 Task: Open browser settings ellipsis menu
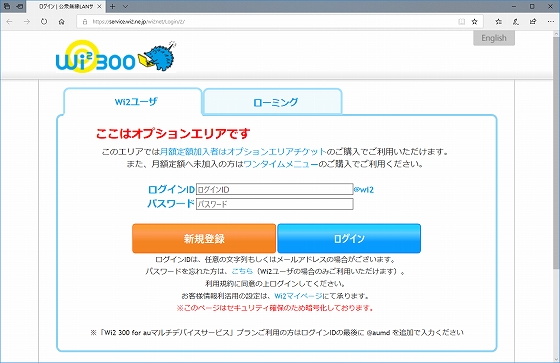click(550, 21)
